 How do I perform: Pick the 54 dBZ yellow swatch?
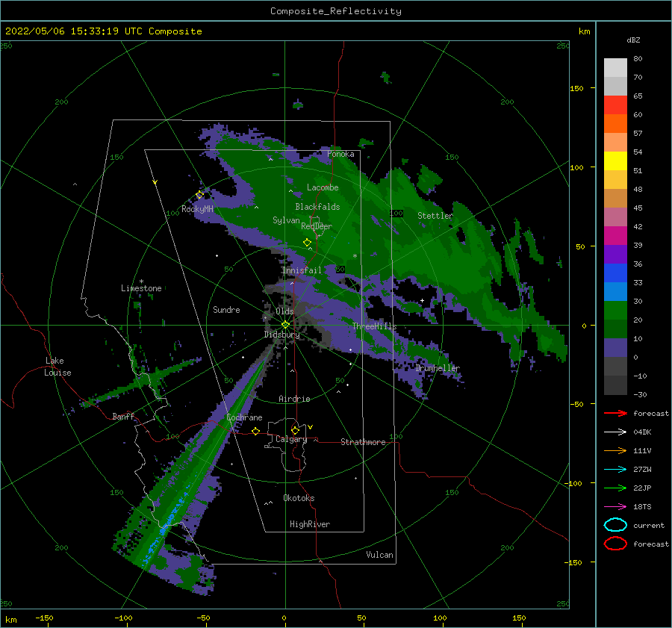click(615, 161)
